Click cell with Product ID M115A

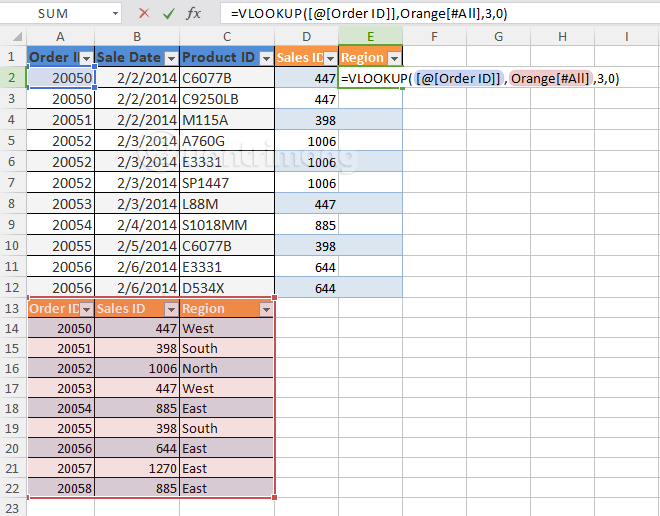227,120
